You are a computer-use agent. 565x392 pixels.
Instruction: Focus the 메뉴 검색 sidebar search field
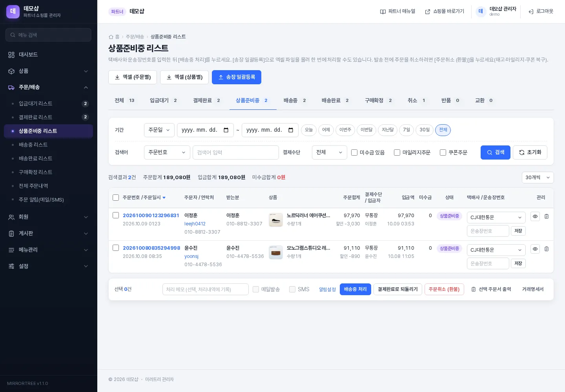coord(49,35)
